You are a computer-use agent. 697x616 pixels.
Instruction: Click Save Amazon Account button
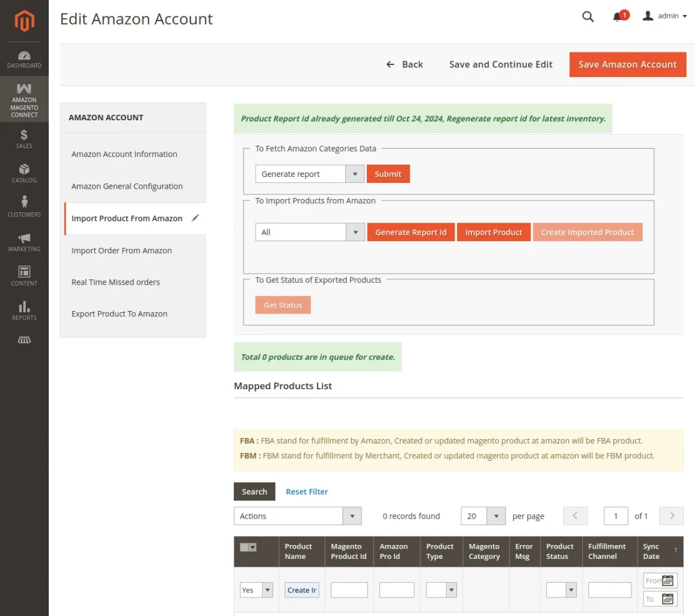click(x=627, y=64)
